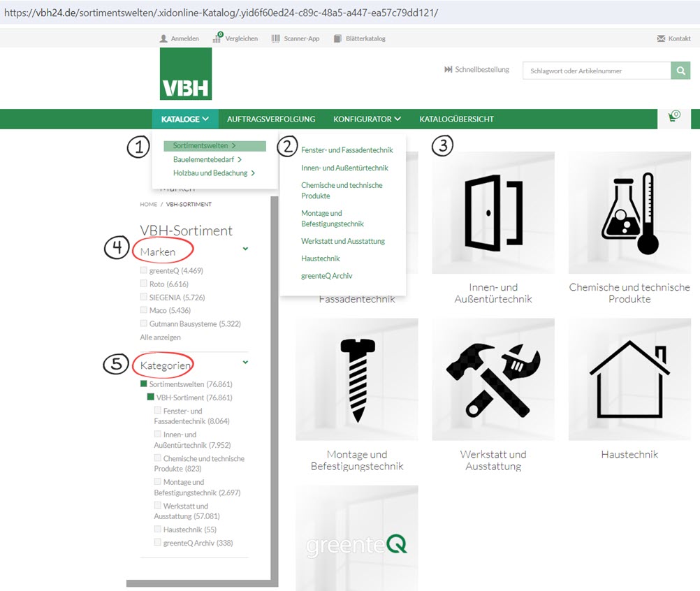
Task: Expand the Bauelementebedarf submenu
Action: pos(207,159)
